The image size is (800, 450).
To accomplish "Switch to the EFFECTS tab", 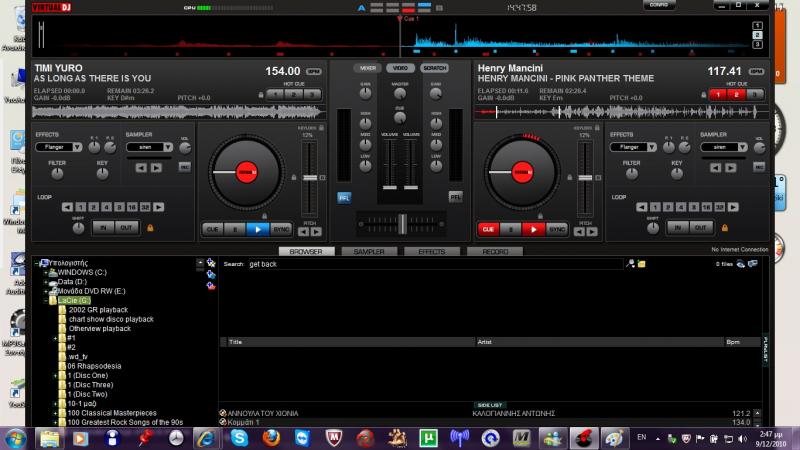I will (x=432, y=252).
